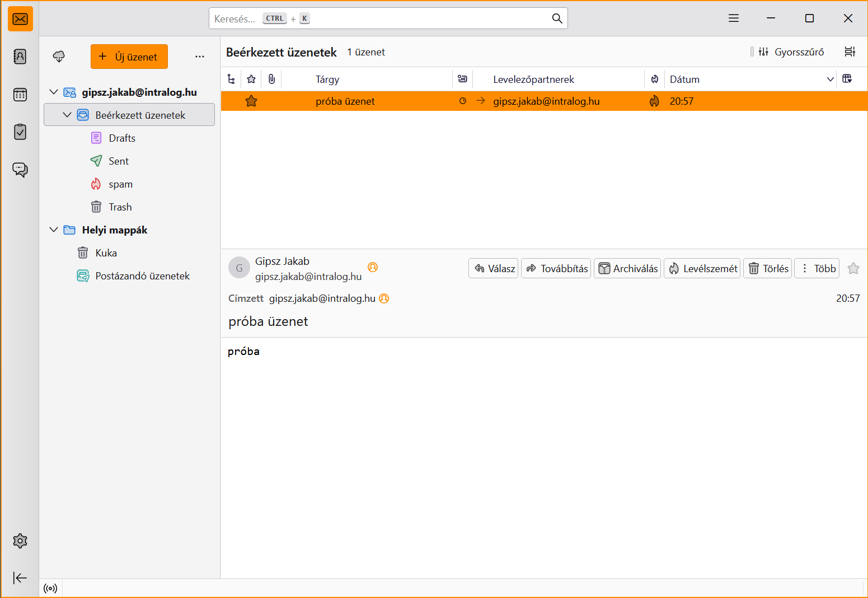Collapse the gipsz.jakab@intralog.hu account tree
Screen dimensions: 868x598
pyautogui.click(x=54, y=92)
